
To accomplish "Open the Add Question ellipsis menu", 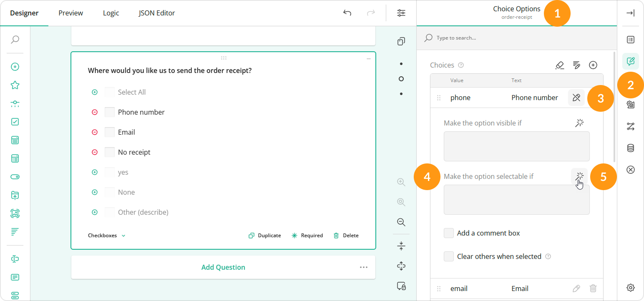I will [363, 267].
